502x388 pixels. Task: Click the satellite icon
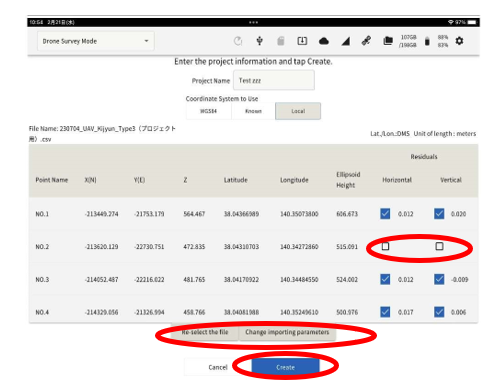click(x=366, y=41)
